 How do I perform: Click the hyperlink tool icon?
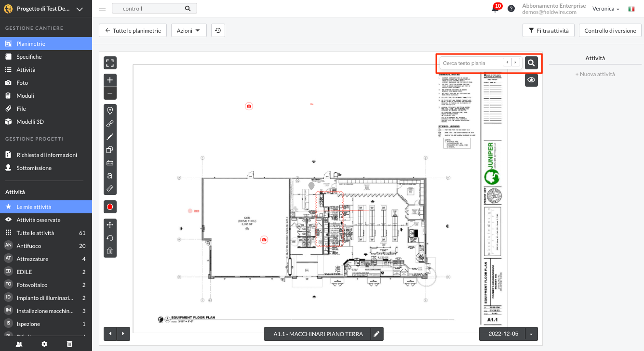110,124
